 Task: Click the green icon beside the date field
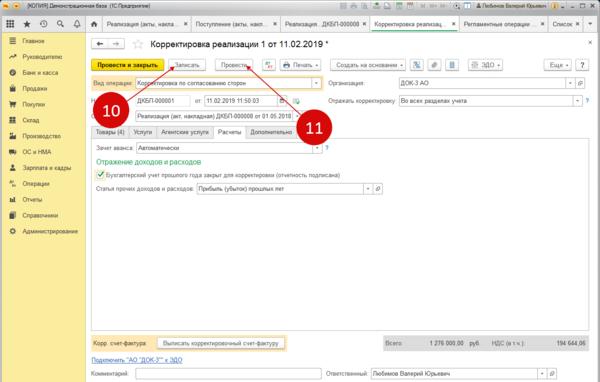[296, 101]
